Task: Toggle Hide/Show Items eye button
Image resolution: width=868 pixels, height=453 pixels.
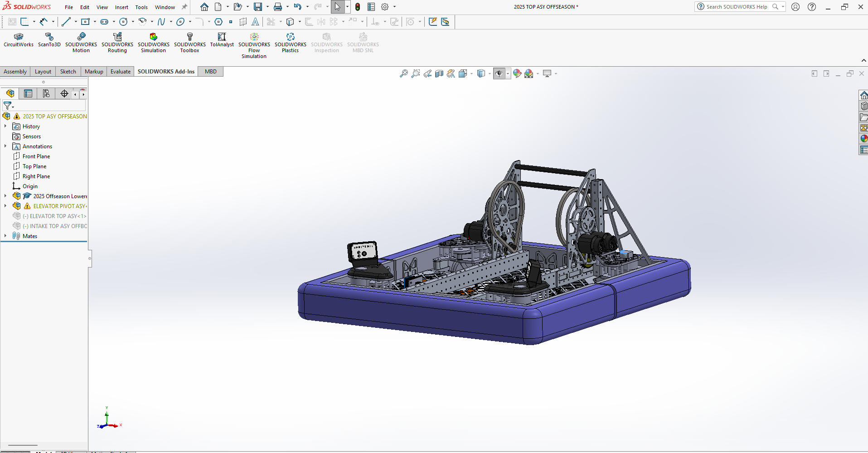Action: (x=499, y=73)
